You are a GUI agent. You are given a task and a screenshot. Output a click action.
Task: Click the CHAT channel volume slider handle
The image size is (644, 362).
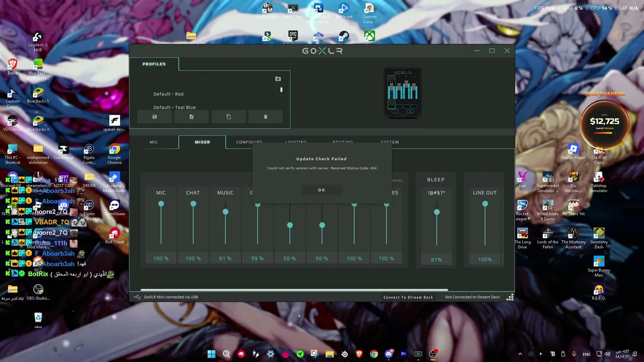click(x=193, y=204)
